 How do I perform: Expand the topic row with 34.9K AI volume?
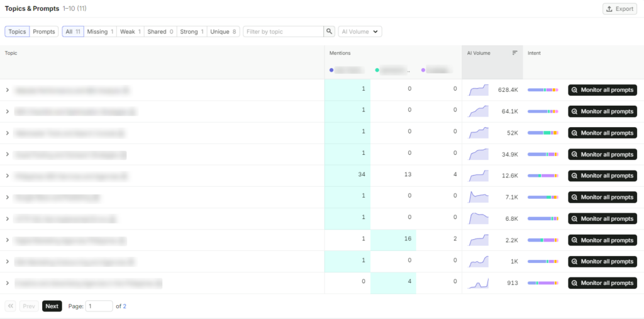(8, 154)
